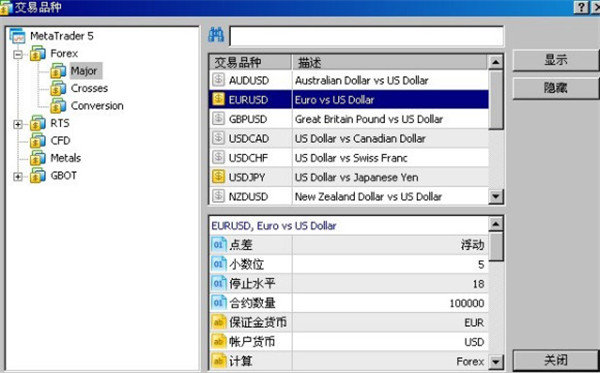
Task: Expand the RTS tree node
Action: tap(18, 124)
